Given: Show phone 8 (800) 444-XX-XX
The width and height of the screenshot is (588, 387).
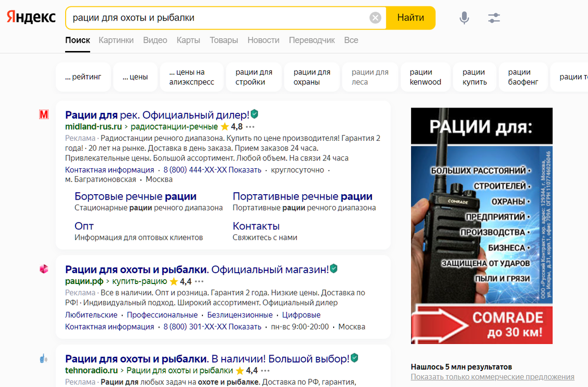Looking at the screenshot, I should tap(212, 170).
